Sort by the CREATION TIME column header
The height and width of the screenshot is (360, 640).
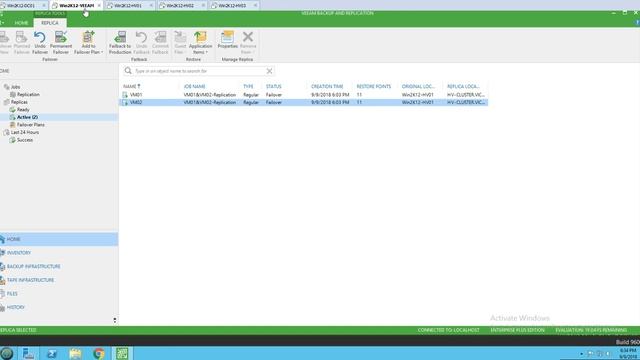pos(327,87)
